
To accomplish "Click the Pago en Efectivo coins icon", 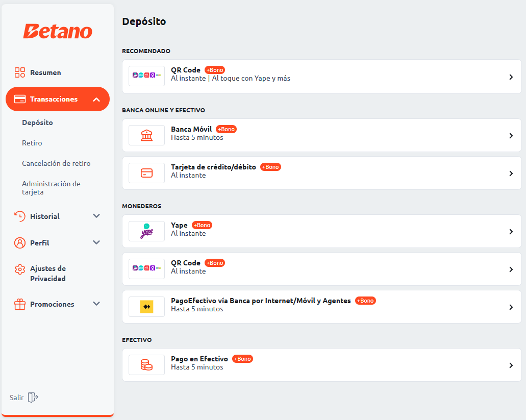I will 146,365.
